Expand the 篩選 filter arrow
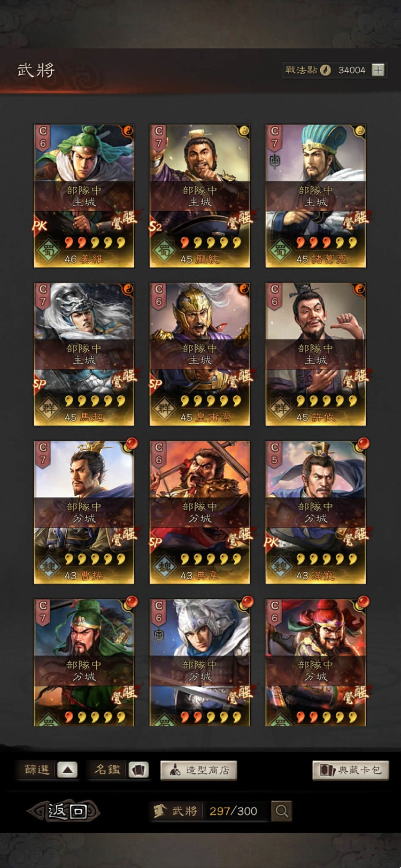The width and height of the screenshot is (401, 868). [67, 770]
